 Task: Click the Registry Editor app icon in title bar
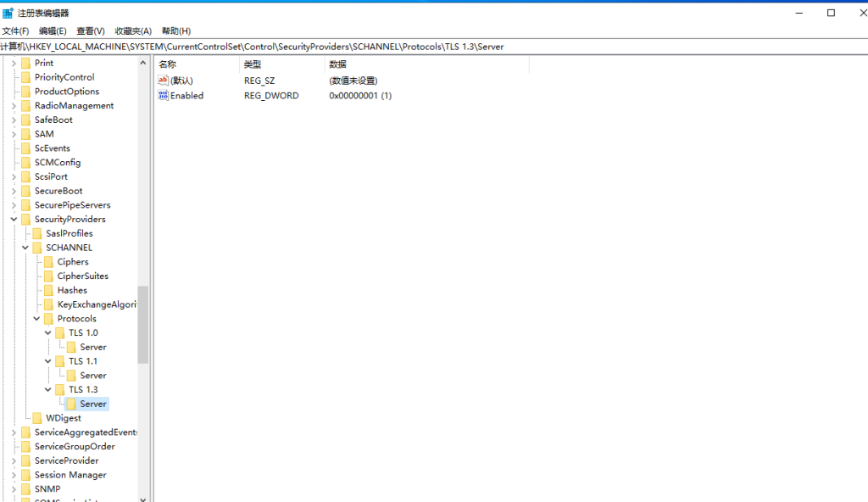tap(8, 13)
